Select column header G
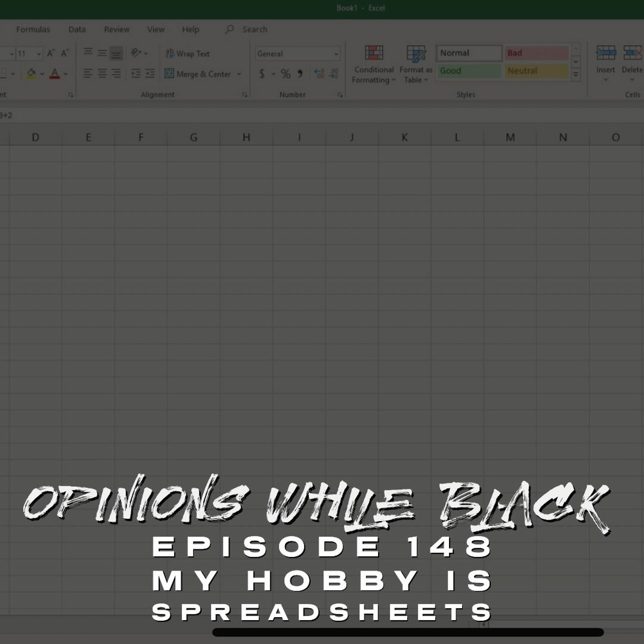The image size is (644, 644). [193, 137]
